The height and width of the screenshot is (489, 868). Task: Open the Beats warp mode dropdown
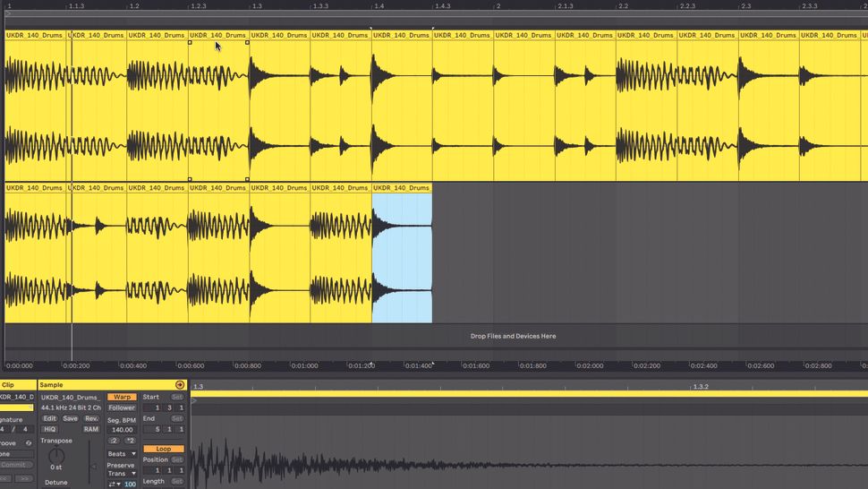[122, 453]
